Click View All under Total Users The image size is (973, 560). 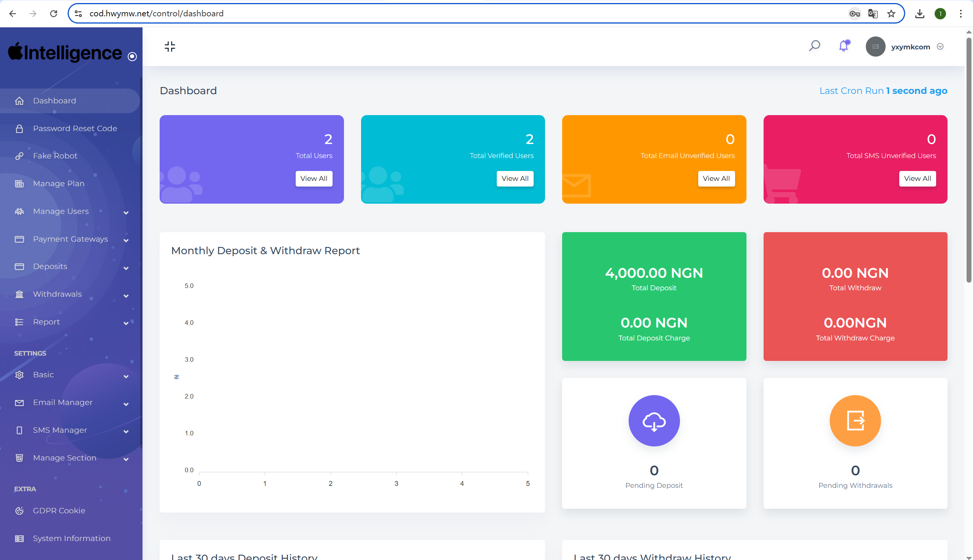(x=314, y=179)
